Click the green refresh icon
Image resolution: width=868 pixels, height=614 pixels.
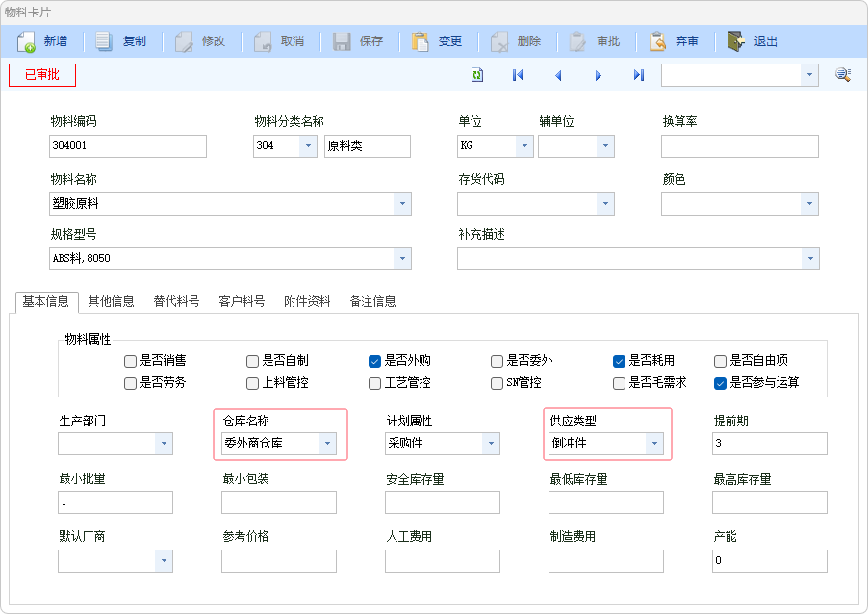pyautogui.click(x=477, y=75)
